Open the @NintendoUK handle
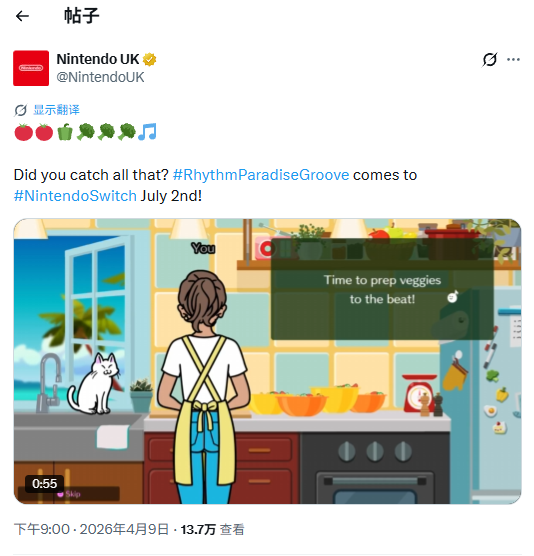This screenshot has height=556, width=534. pos(100,77)
